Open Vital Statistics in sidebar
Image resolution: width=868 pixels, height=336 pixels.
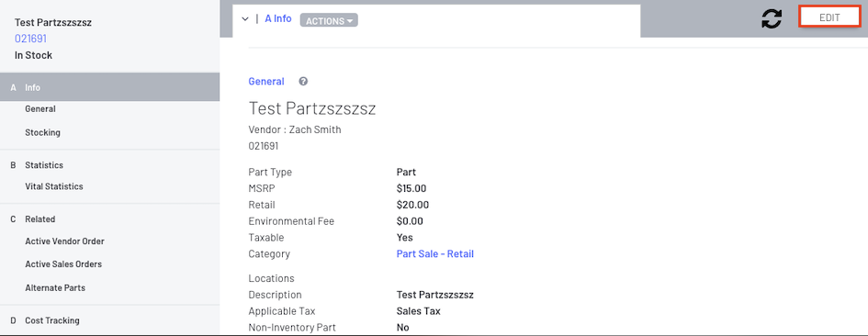(x=54, y=186)
